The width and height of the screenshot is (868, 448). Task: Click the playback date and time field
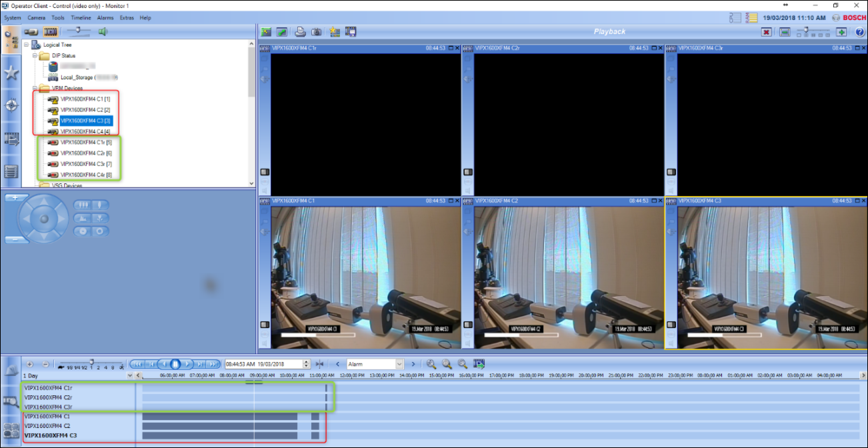263,364
